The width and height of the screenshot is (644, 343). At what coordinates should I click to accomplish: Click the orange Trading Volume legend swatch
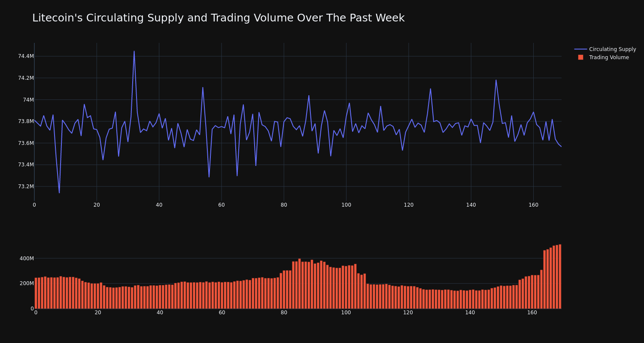click(x=580, y=57)
